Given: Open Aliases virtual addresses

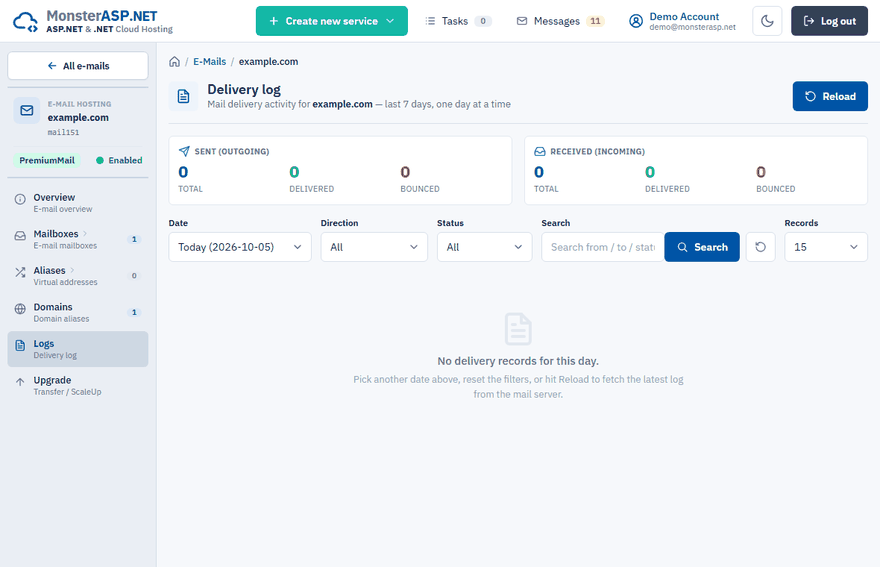Looking at the screenshot, I should [78, 276].
